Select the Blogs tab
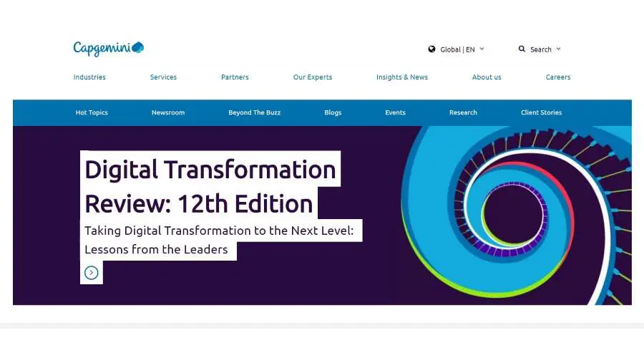Image resolution: width=644 pixels, height=358 pixels. (x=333, y=112)
